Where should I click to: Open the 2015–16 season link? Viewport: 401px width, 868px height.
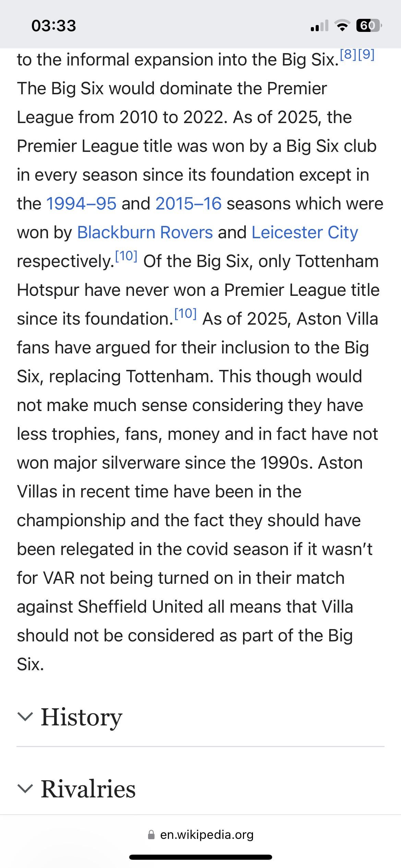point(189,204)
